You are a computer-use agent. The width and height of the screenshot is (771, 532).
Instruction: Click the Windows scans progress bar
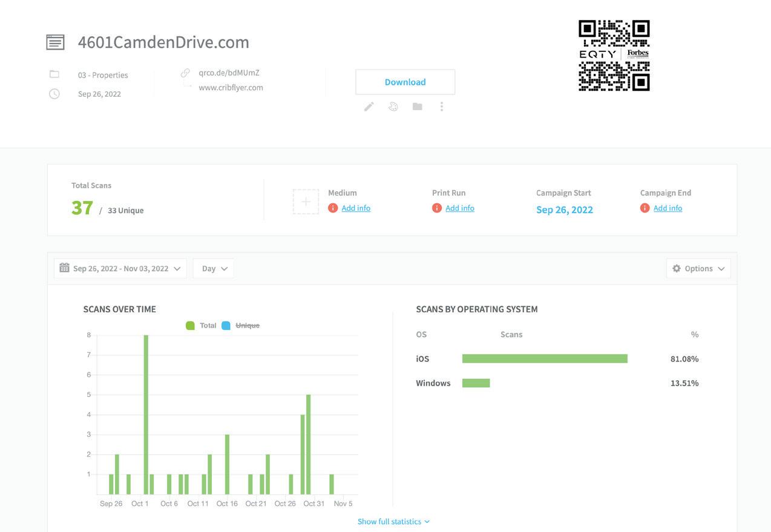(x=476, y=383)
